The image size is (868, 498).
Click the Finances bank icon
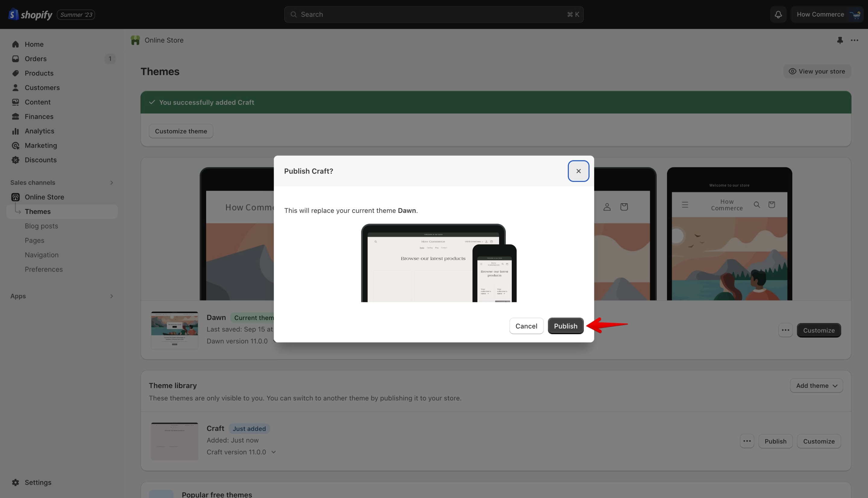click(15, 117)
